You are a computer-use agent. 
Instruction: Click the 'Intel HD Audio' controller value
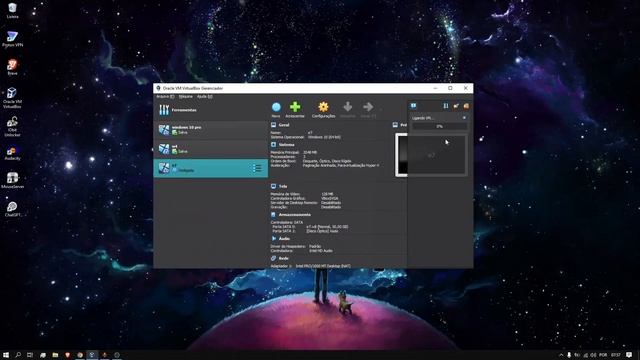coord(321,251)
